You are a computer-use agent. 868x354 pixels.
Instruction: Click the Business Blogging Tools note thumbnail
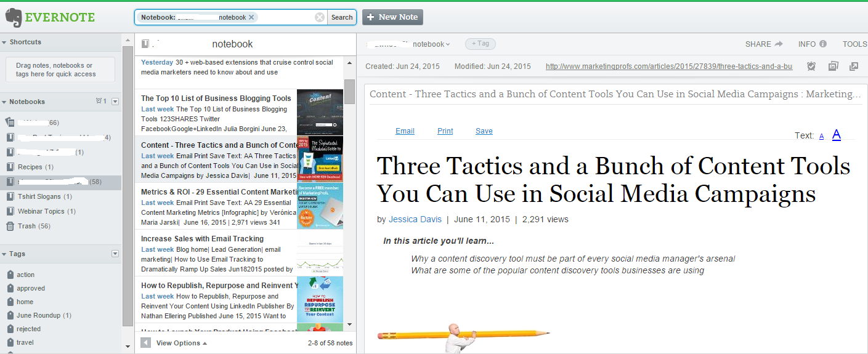(x=320, y=112)
